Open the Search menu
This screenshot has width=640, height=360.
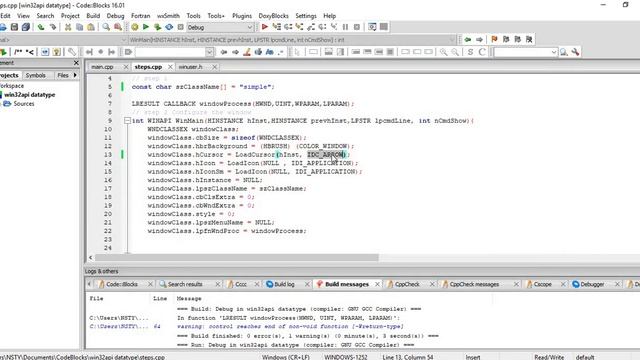(x=45, y=16)
